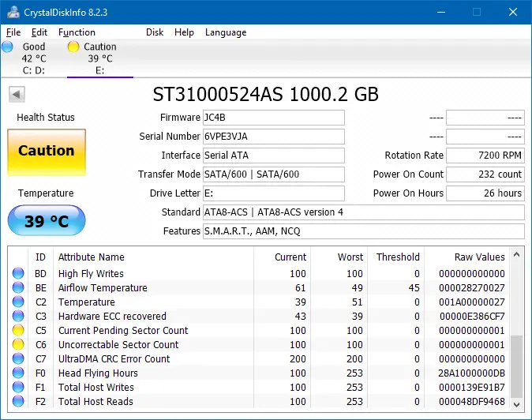Open the Disk menu
532x420 pixels.
tap(155, 32)
